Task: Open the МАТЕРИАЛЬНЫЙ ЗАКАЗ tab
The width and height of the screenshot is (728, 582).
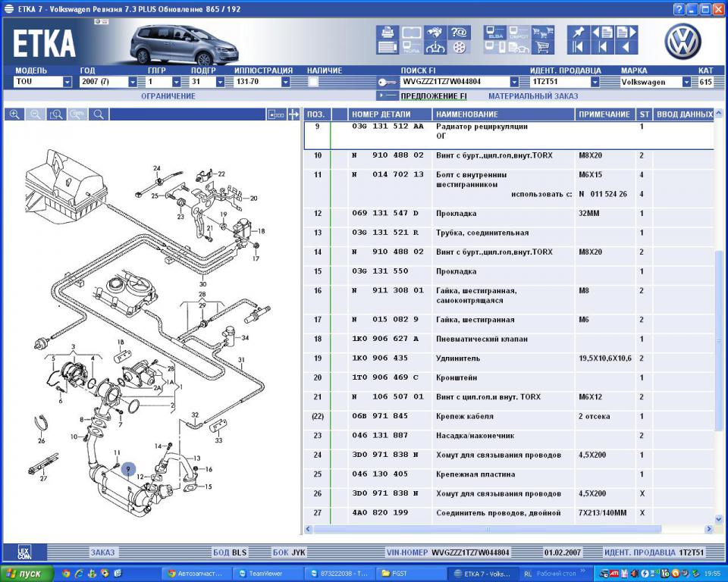Action: click(x=533, y=96)
